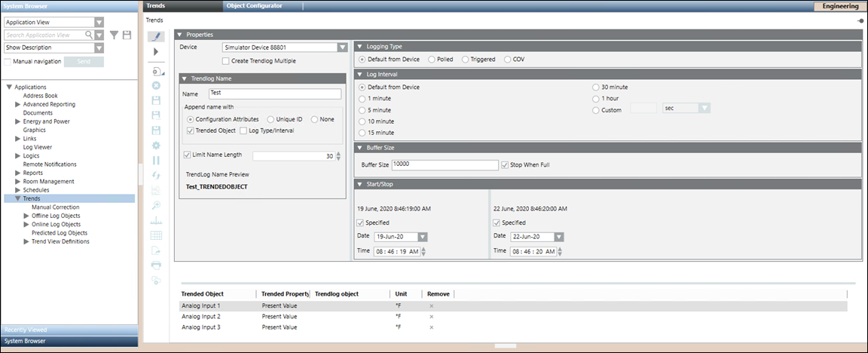The height and width of the screenshot is (353, 868).
Task: Click the Buffer Size input field
Action: tap(443, 164)
